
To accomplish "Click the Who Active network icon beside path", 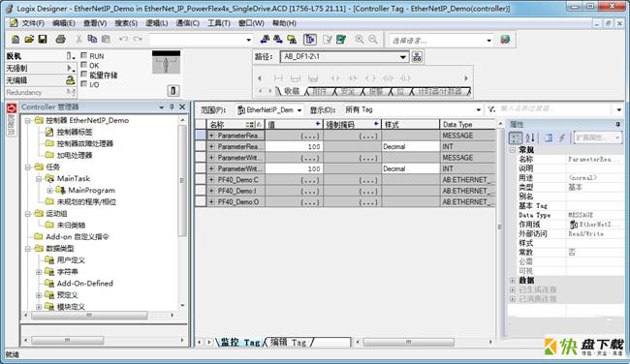I will click(417, 56).
